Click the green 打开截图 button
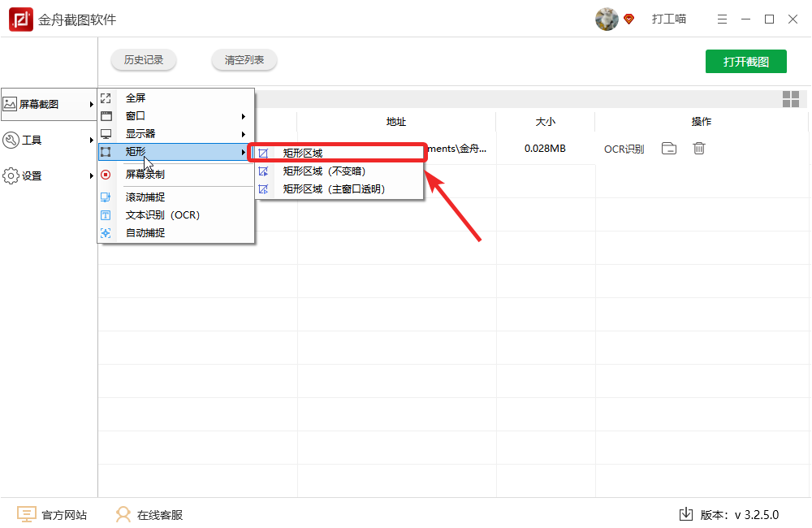This screenshot has height=528, width=812. (x=745, y=62)
